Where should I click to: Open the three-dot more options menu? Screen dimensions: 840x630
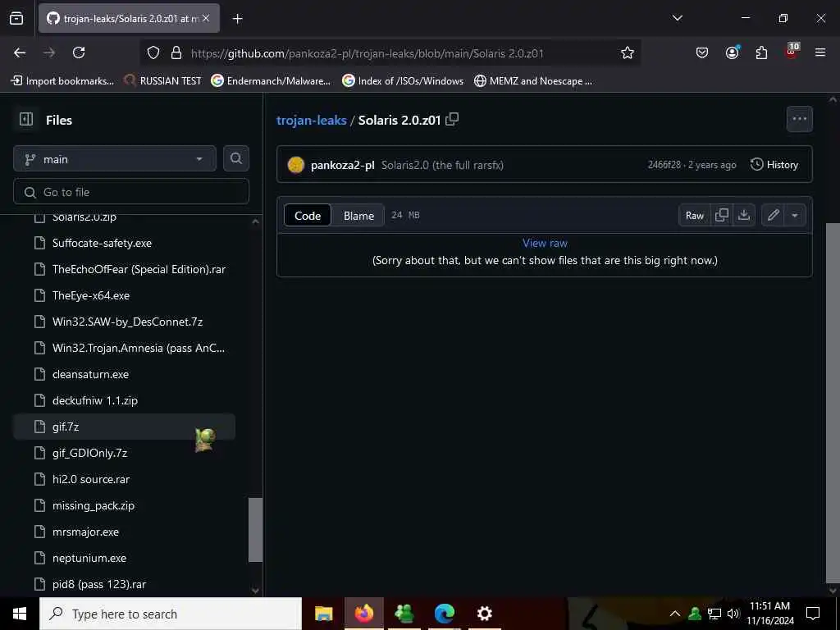(x=799, y=119)
